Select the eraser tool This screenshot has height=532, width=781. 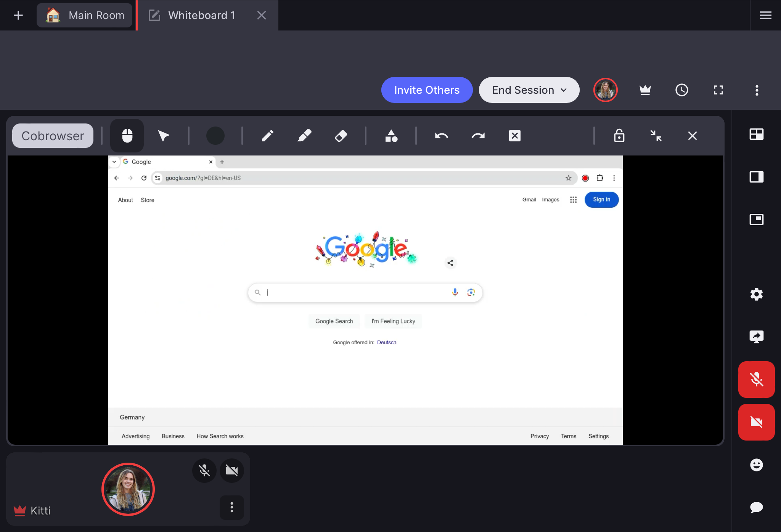(341, 136)
